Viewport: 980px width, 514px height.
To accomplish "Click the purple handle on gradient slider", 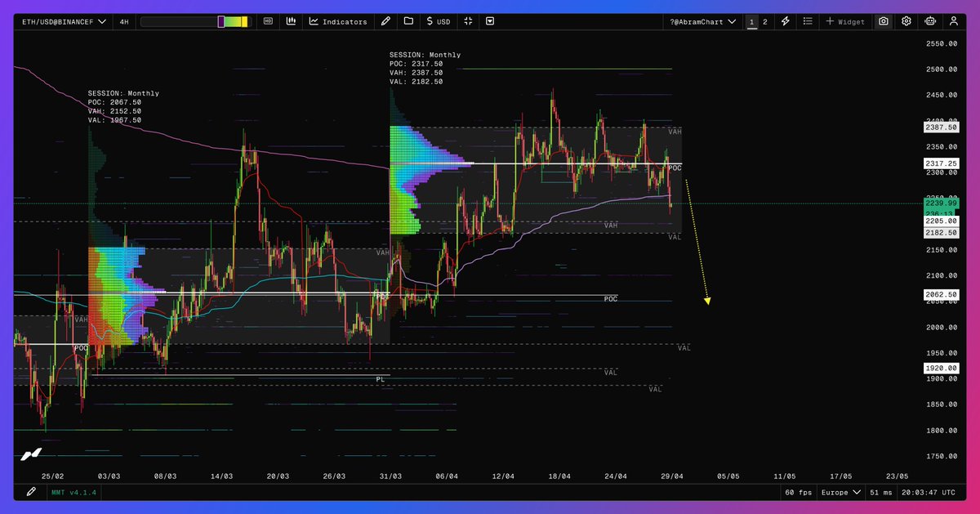I will [x=220, y=22].
